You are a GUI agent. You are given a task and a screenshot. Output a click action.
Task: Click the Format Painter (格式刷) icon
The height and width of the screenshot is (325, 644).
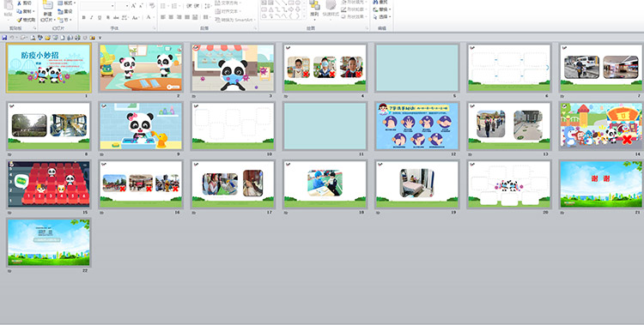[x=19, y=20]
